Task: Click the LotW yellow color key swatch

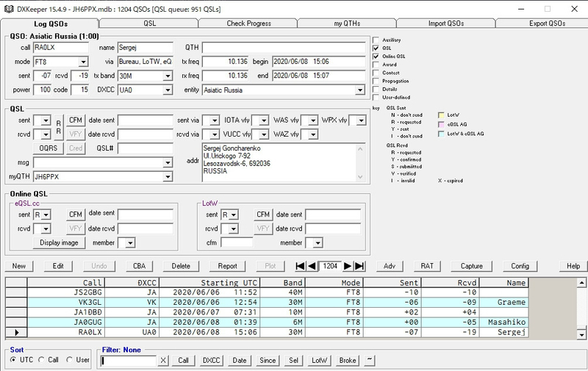Action: (441, 115)
